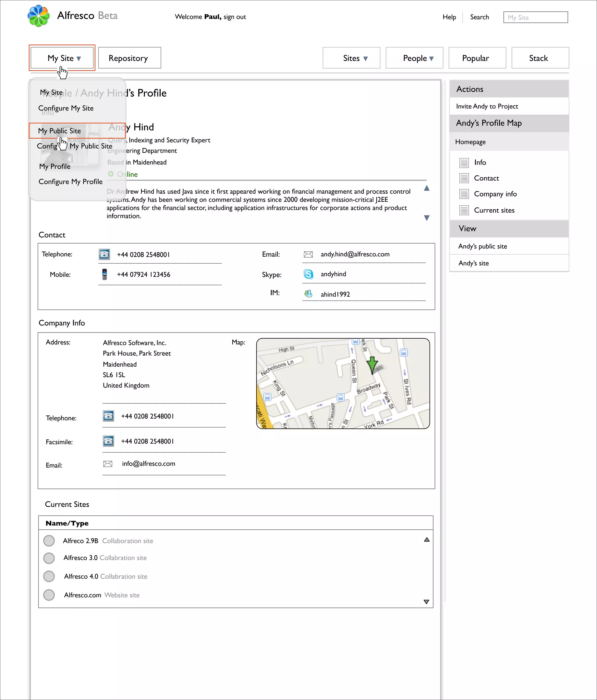Click the Contact telephone icon
The image size is (597, 700).
[x=104, y=254]
